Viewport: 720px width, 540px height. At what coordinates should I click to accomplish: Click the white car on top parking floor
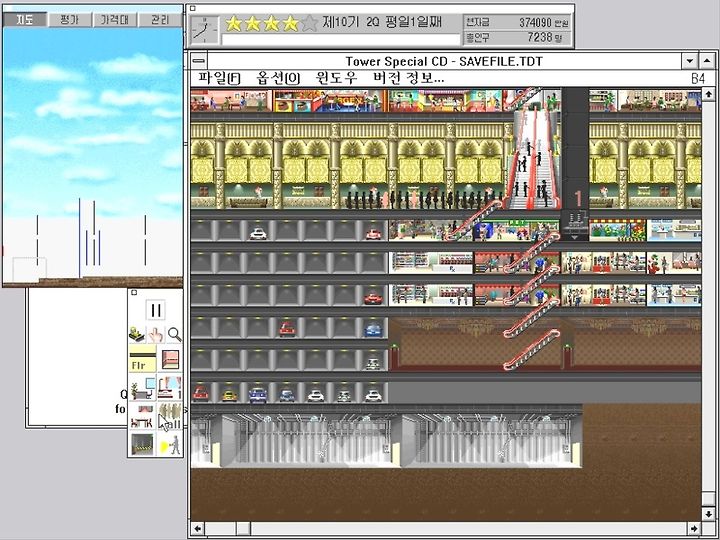point(258,234)
